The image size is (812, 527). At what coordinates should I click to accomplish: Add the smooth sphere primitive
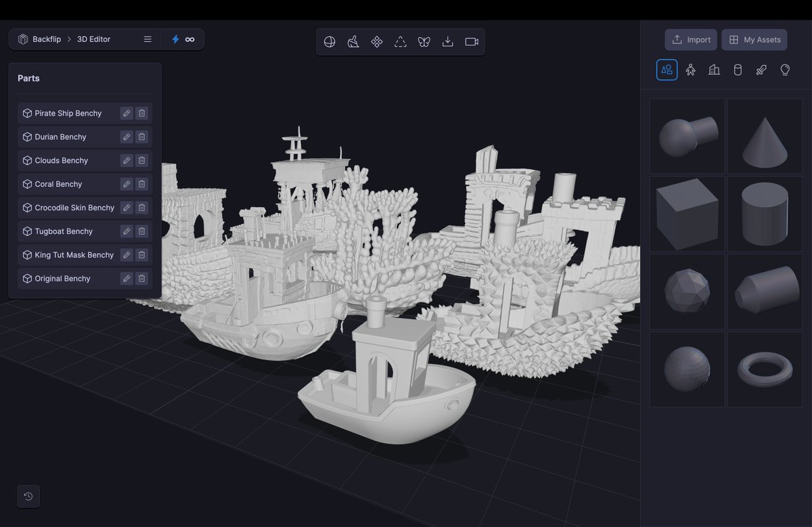[687, 369]
